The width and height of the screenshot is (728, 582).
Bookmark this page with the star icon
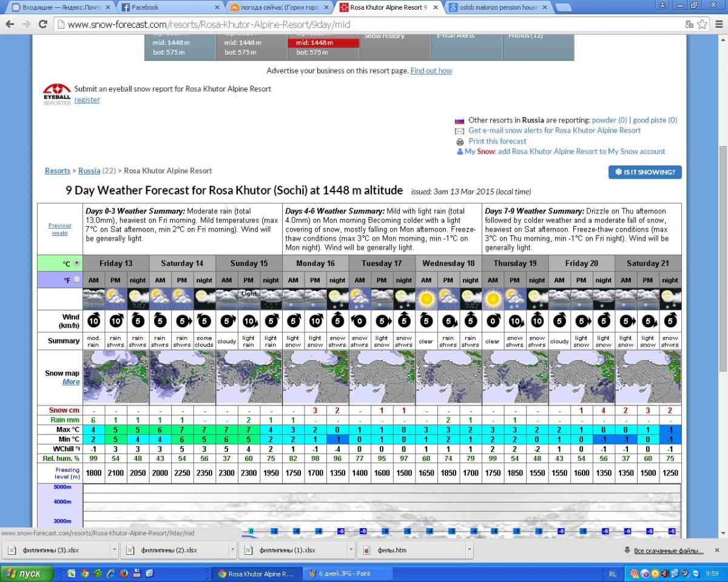702,24
